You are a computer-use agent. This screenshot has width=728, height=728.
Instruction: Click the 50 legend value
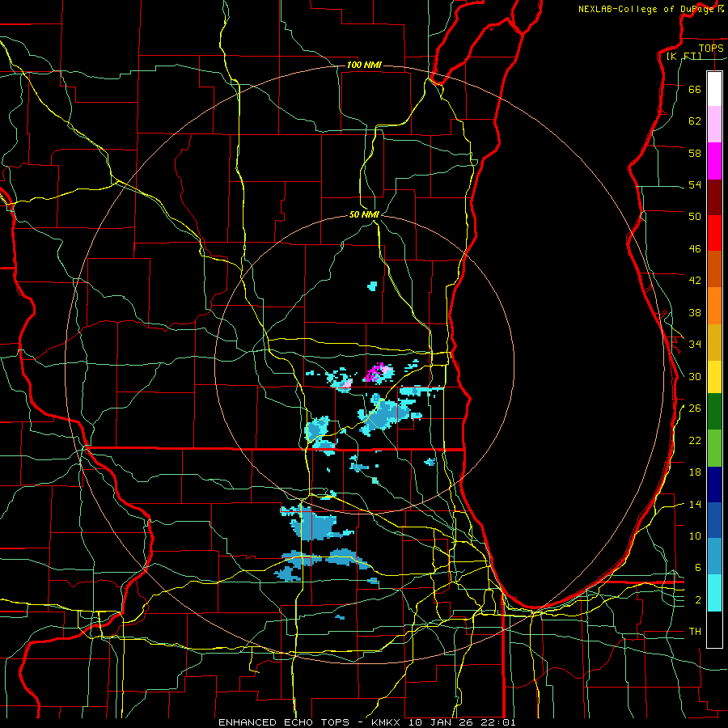[x=695, y=216]
